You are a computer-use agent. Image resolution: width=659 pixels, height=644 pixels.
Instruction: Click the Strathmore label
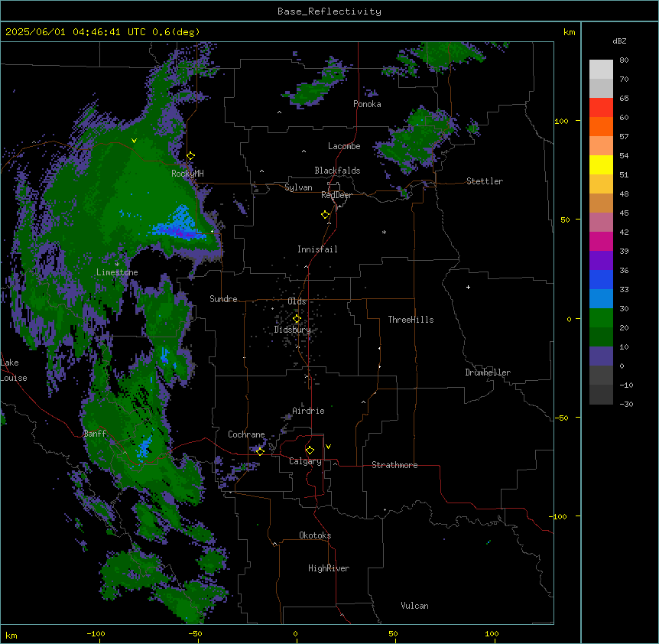click(394, 465)
